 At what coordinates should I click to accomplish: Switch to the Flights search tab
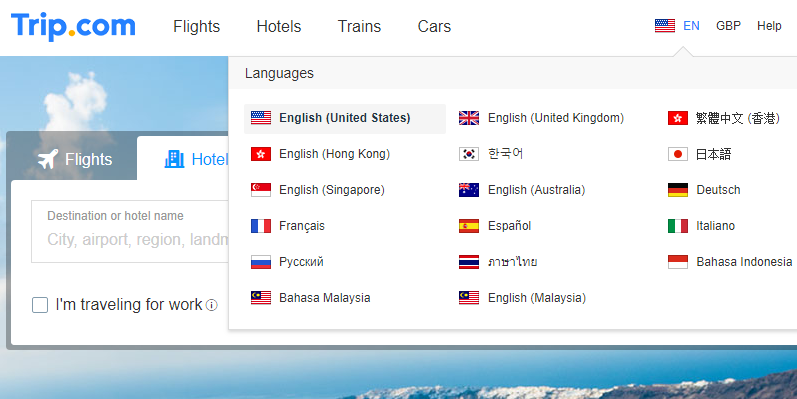74,159
